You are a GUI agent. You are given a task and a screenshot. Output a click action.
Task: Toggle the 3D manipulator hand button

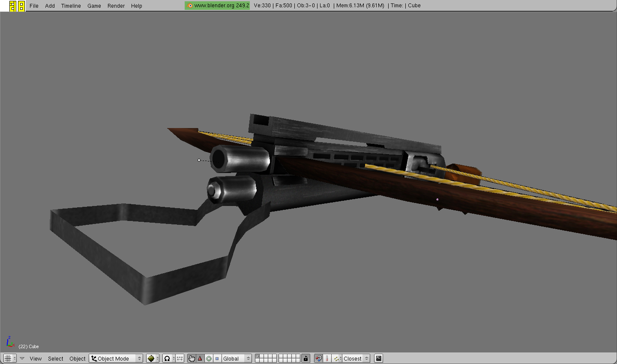[192, 358]
